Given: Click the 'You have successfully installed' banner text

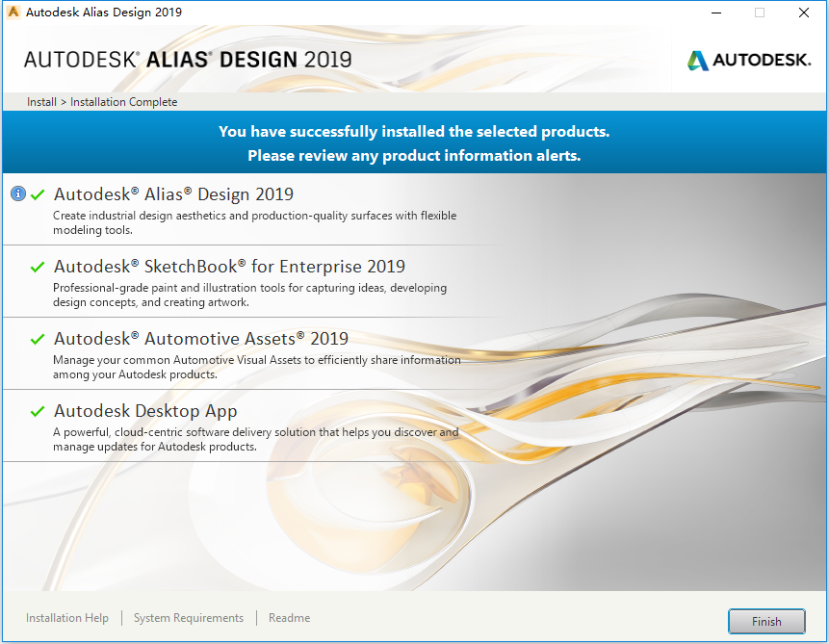Looking at the screenshot, I should click(x=414, y=131).
